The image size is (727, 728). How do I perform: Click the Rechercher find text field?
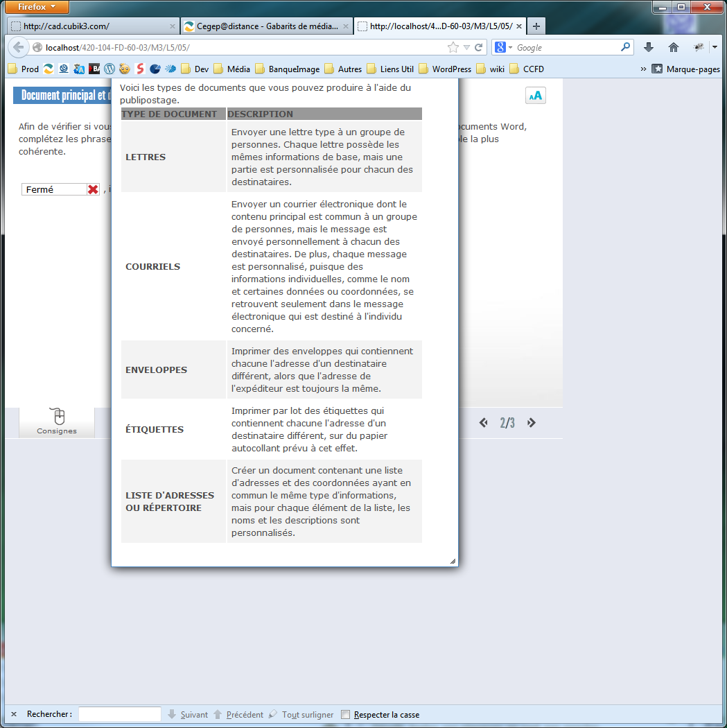[120, 714]
